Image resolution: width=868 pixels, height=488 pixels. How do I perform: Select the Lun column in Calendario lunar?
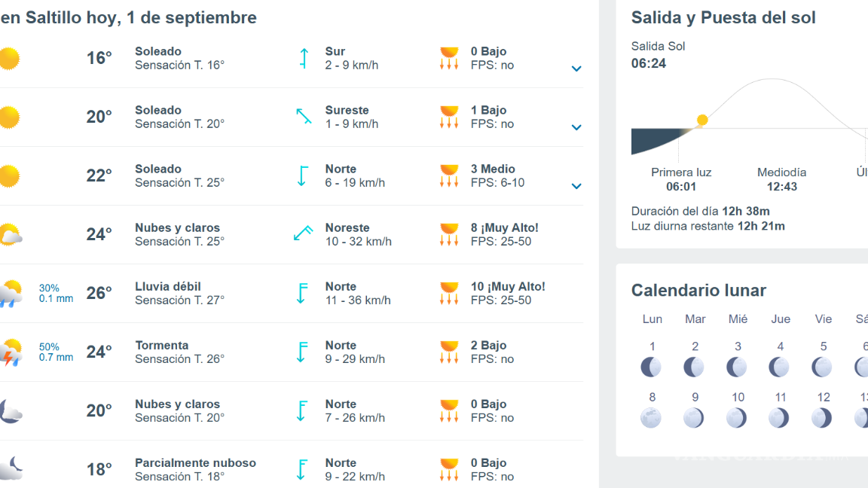pyautogui.click(x=651, y=319)
